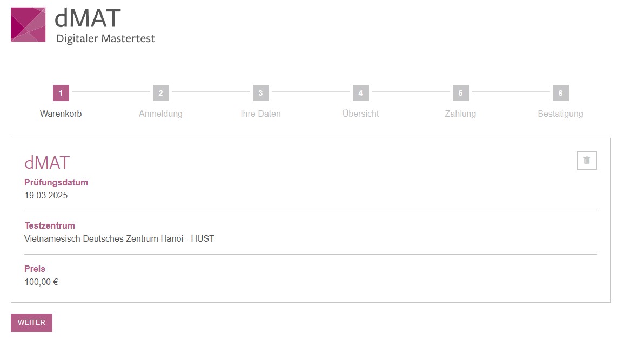Screen dimensions: 644x339
Task: Open the Anmeldung step label
Action: coord(160,114)
